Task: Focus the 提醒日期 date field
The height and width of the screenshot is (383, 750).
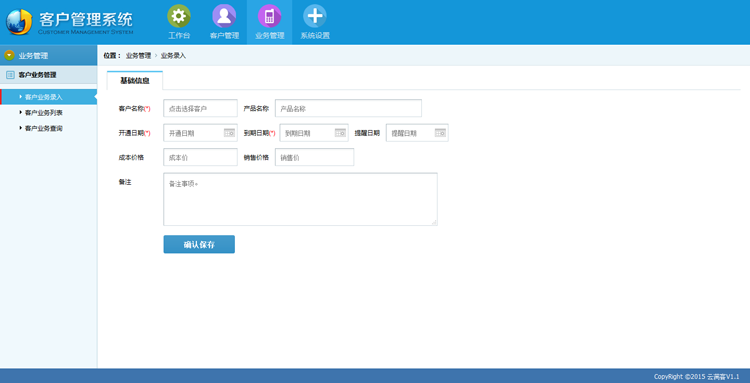Action: [x=417, y=133]
